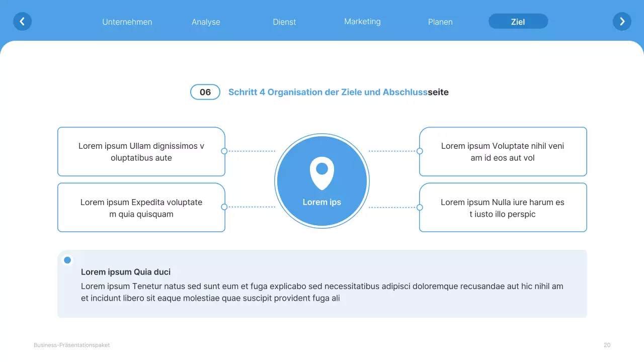The height and width of the screenshot is (362, 644).
Task: Click the blue bullet dot in the summary box
Action: pyautogui.click(x=67, y=260)
